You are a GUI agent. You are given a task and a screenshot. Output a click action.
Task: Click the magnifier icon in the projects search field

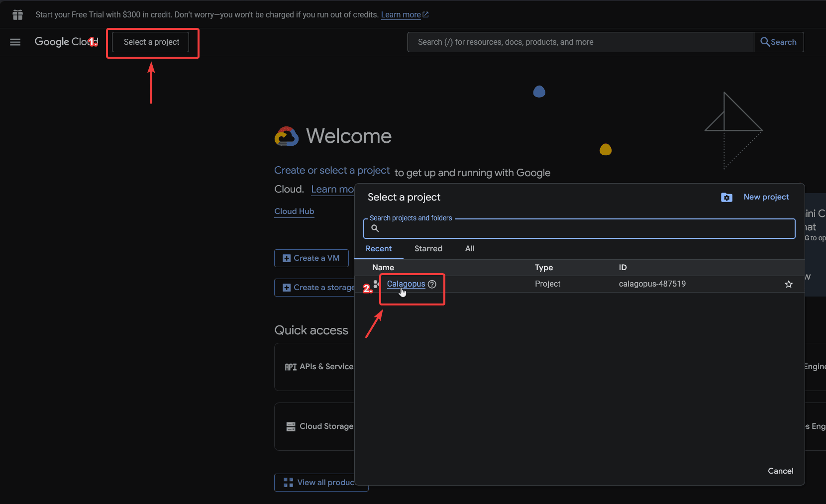pos(375,228)
